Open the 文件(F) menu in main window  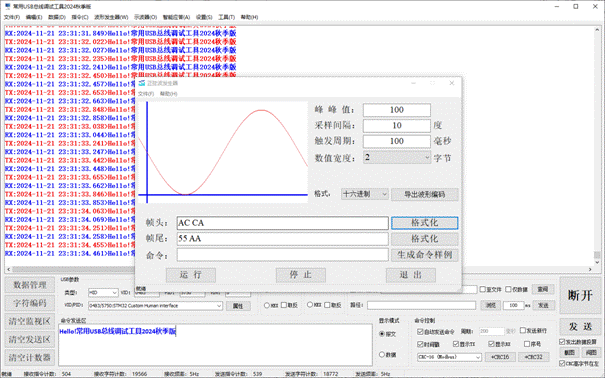(12, 17)
